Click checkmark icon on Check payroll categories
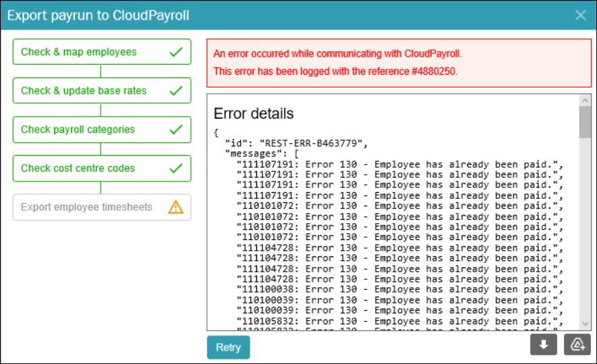597x364 pixels. 176,129
